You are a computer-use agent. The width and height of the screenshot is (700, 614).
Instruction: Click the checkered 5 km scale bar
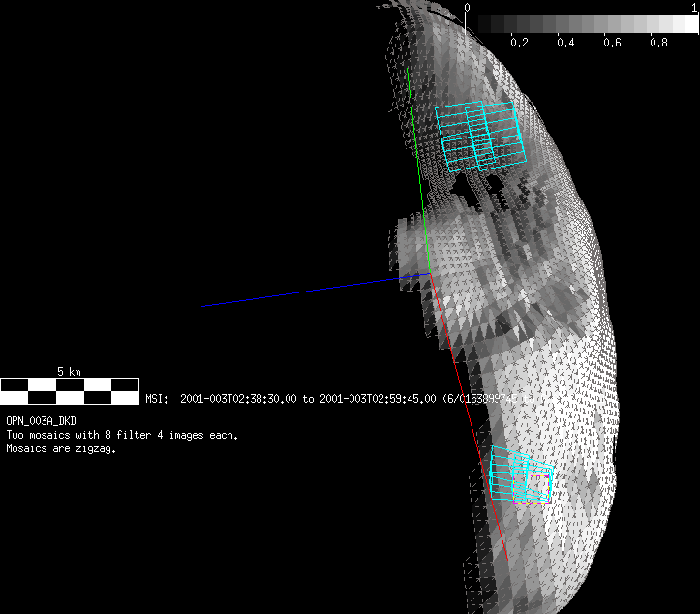pos(70,391)
